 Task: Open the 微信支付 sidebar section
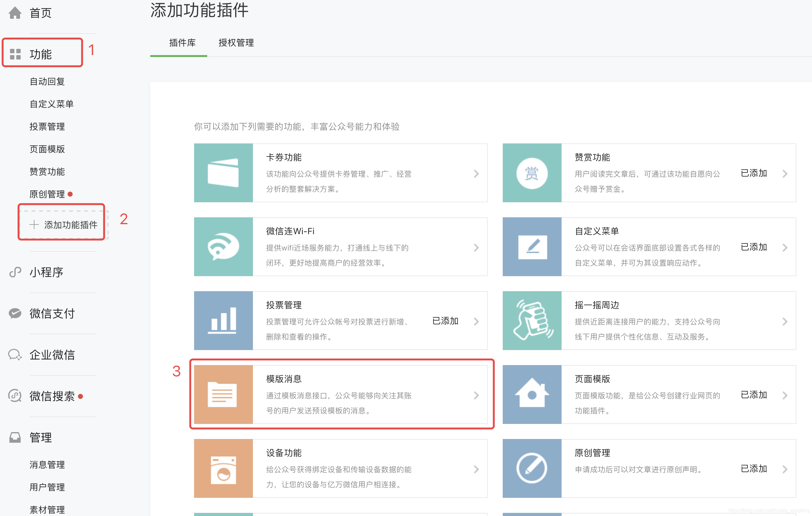52,313
